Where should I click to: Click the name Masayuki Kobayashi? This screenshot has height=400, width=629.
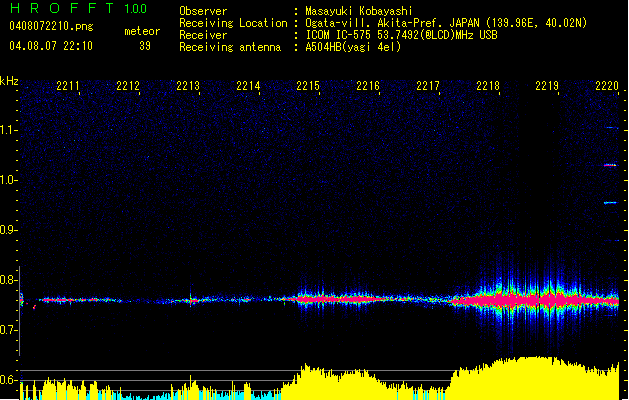pos(359,11)
